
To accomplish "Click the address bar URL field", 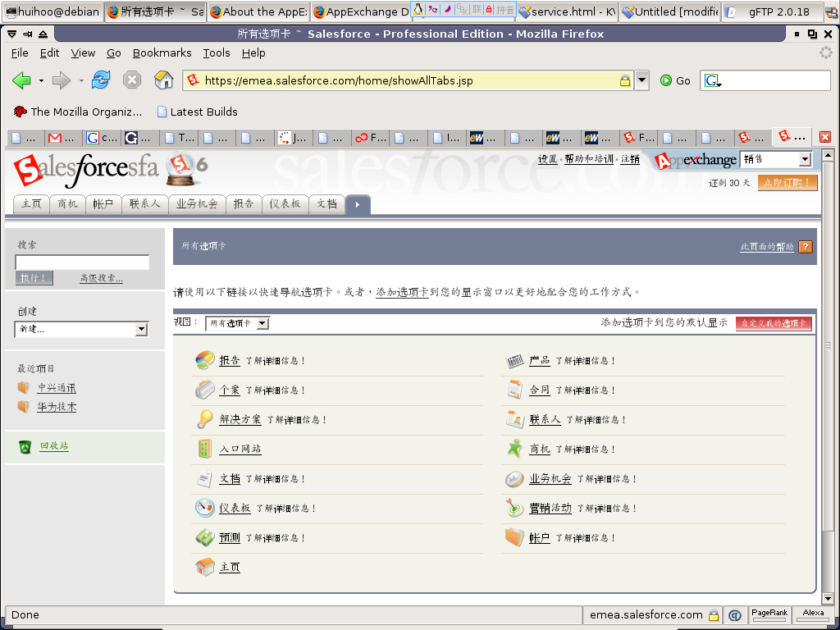I will point(409,81).
